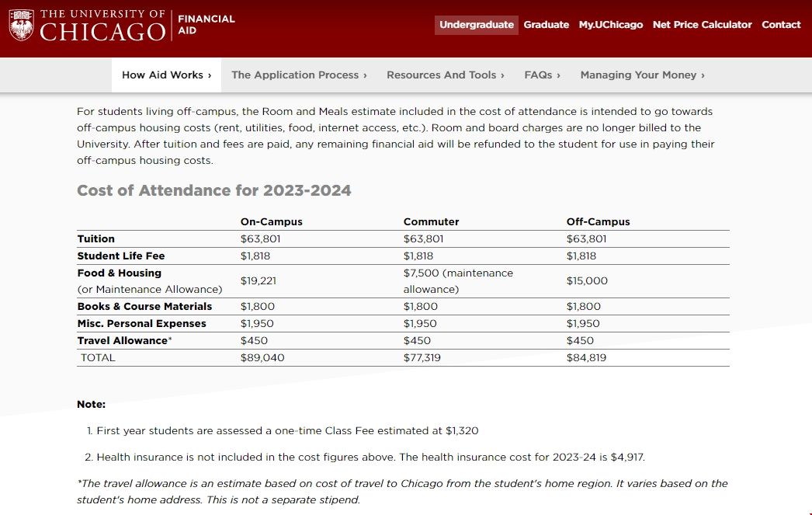Click the Cost of Attendance for 2023-2024 heading
The width and height of the screenshot is (812, 515).
tap(213, 190)
